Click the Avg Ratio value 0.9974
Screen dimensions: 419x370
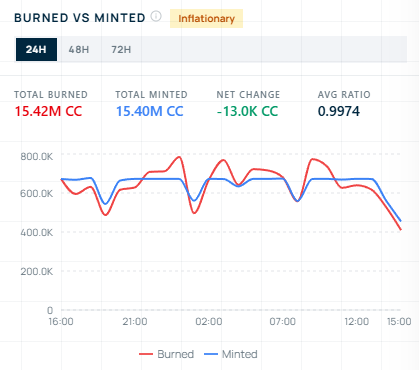[x=339, y=111]
